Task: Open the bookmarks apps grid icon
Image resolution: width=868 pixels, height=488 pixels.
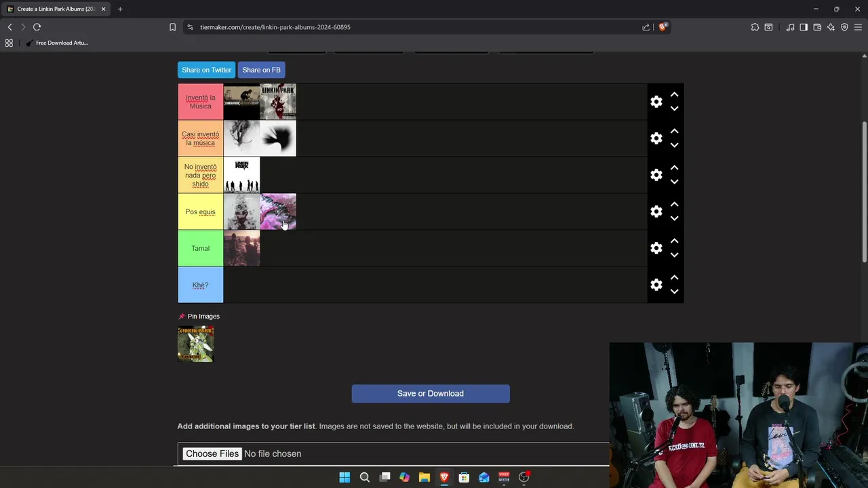Action: [x=9, y=43]
